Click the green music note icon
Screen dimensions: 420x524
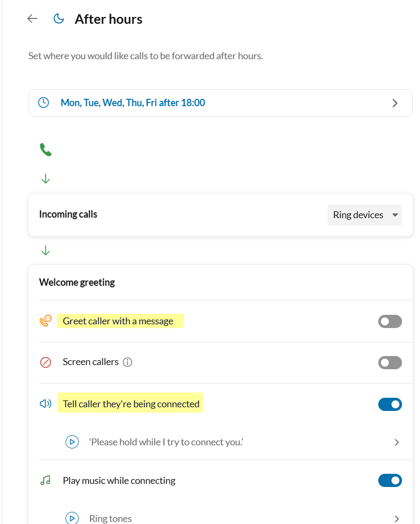click(45, 480)
